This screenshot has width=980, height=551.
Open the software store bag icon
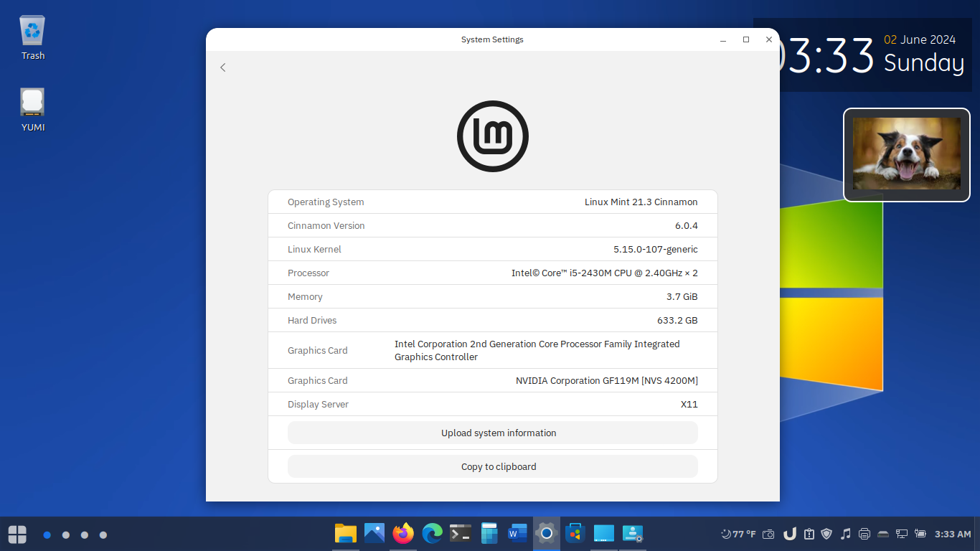pos(575,533)
